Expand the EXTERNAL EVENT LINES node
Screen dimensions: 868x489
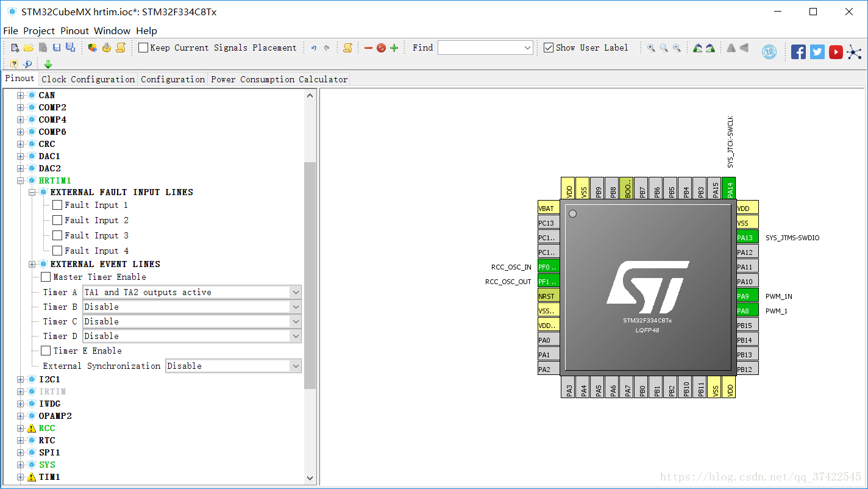pyautogui.click(x=32, y=264)
